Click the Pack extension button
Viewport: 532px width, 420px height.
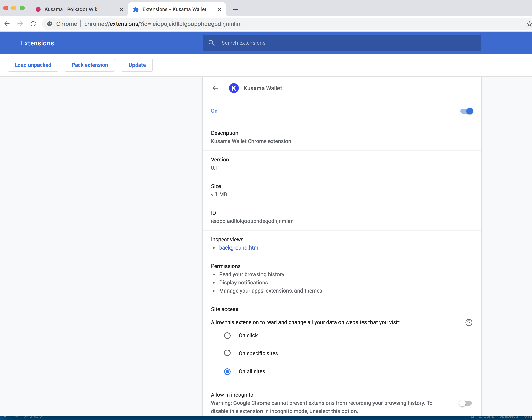pyautogui.click(x=90, y=65)
